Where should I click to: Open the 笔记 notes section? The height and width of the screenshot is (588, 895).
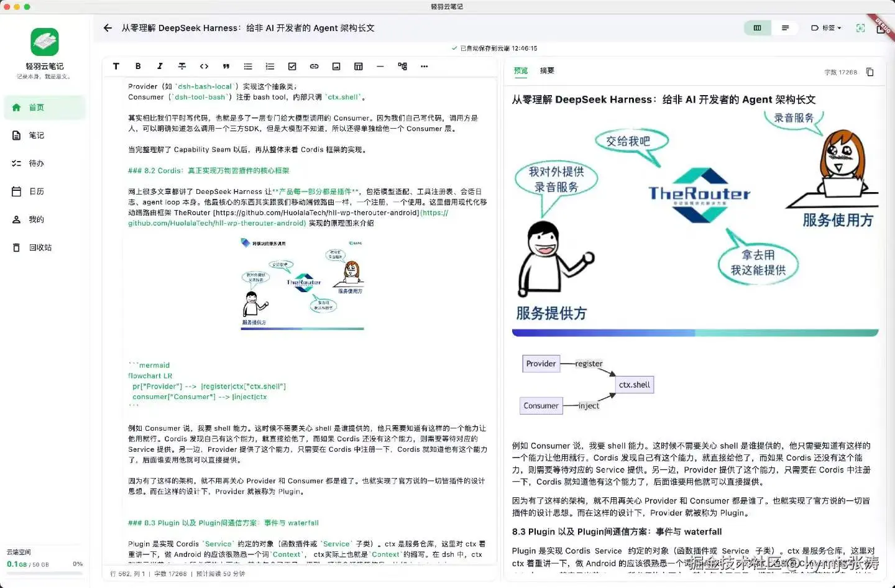point(45,136)
